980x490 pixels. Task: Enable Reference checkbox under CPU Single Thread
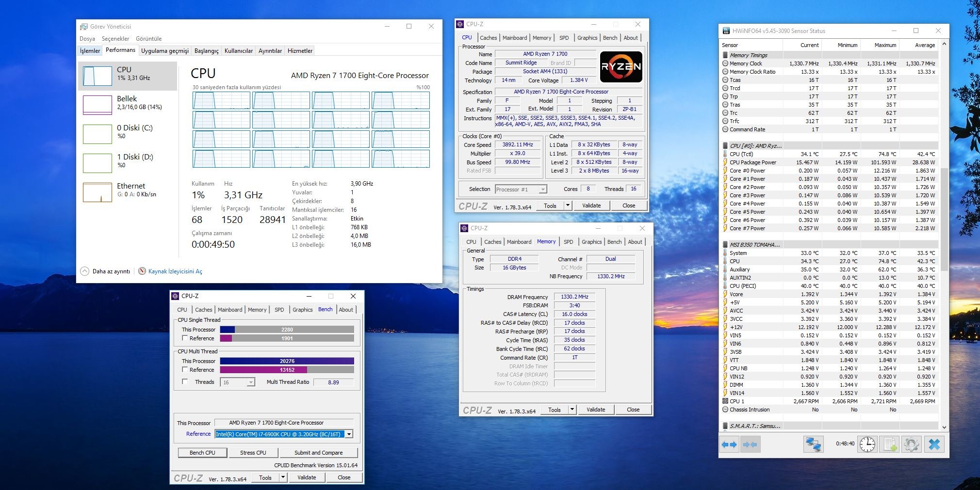tap(185, 338)
